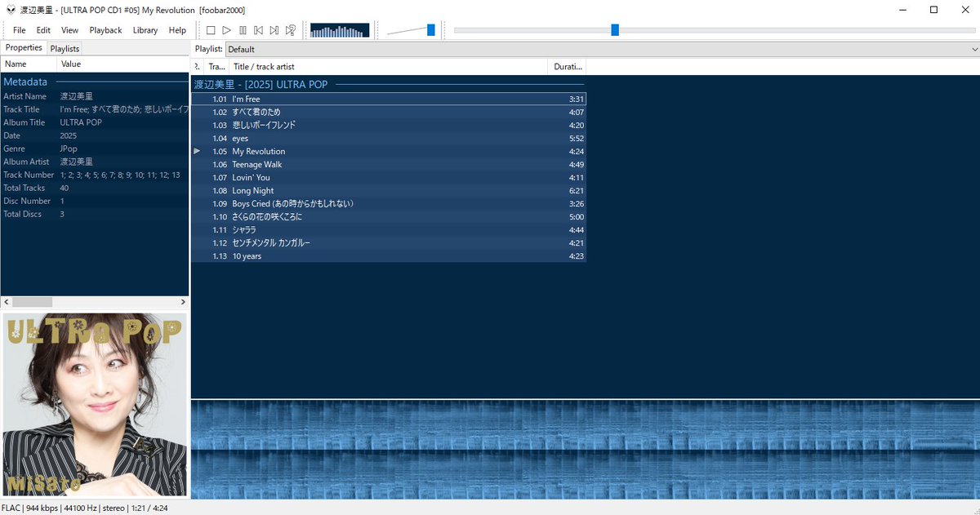Click the Total Tracks value 40
Image resolution: width=980 pixels, height=515 pixels.
point(65,188)
